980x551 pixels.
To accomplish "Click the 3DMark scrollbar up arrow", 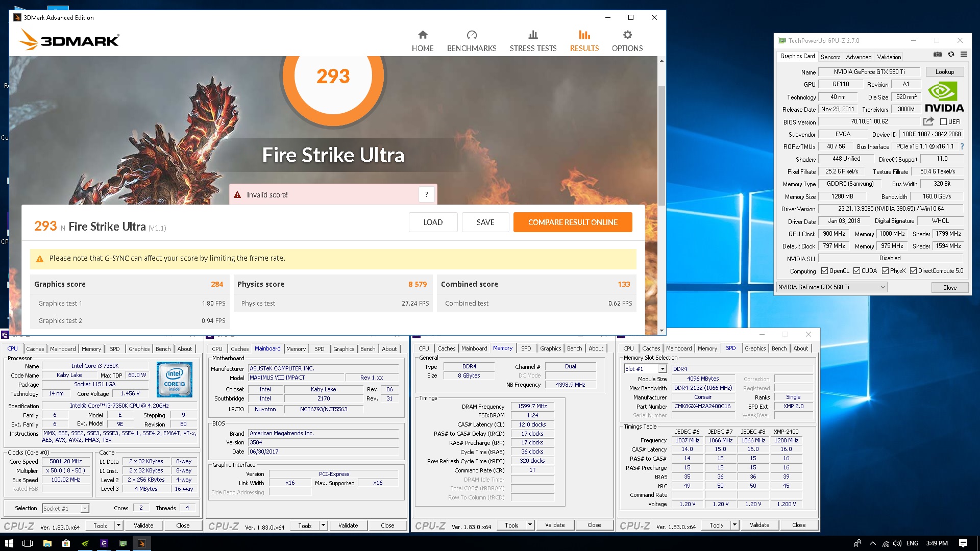I will tap(661, 61).
